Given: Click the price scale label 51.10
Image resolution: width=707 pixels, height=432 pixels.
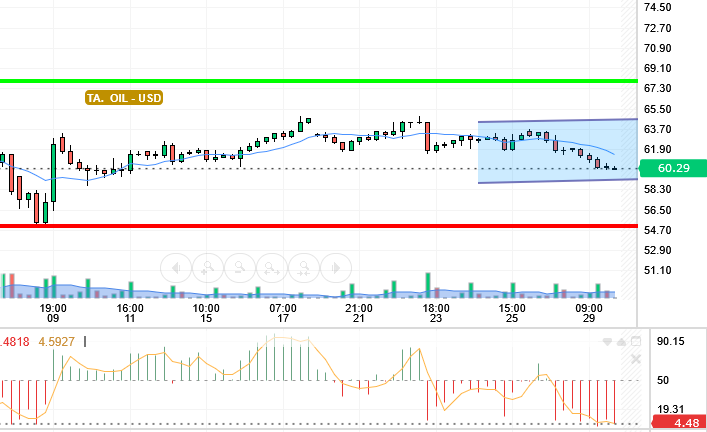Looking at the screenshot, I should 657,271.
